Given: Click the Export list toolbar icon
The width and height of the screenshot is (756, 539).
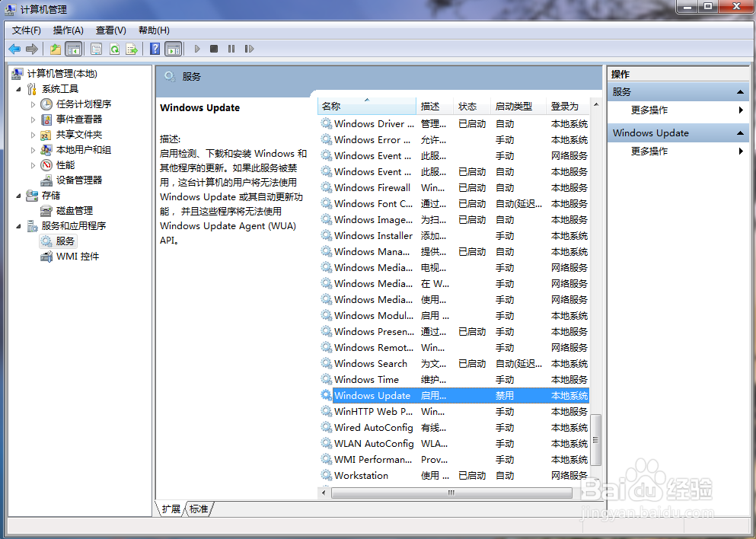Looking at the screenshot, I should point(132,48).
